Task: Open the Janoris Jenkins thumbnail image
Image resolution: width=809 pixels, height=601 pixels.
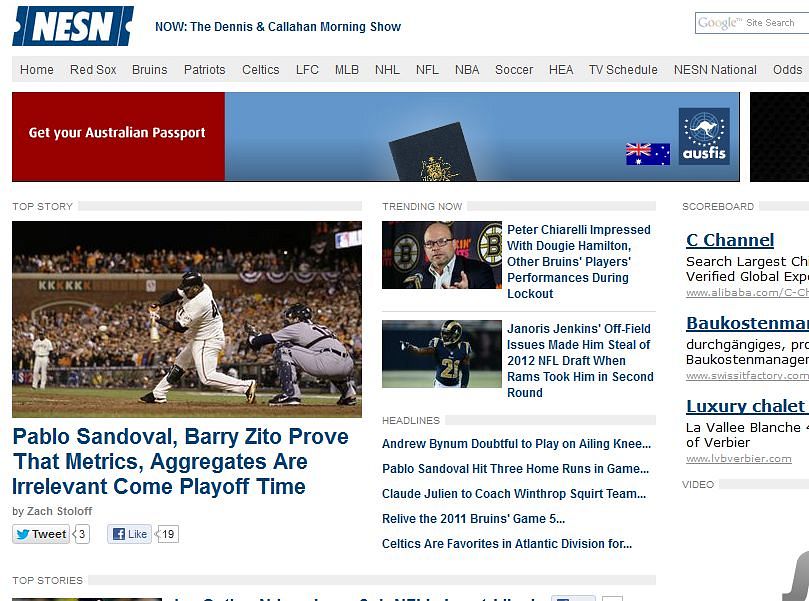Action: point(442,354)
